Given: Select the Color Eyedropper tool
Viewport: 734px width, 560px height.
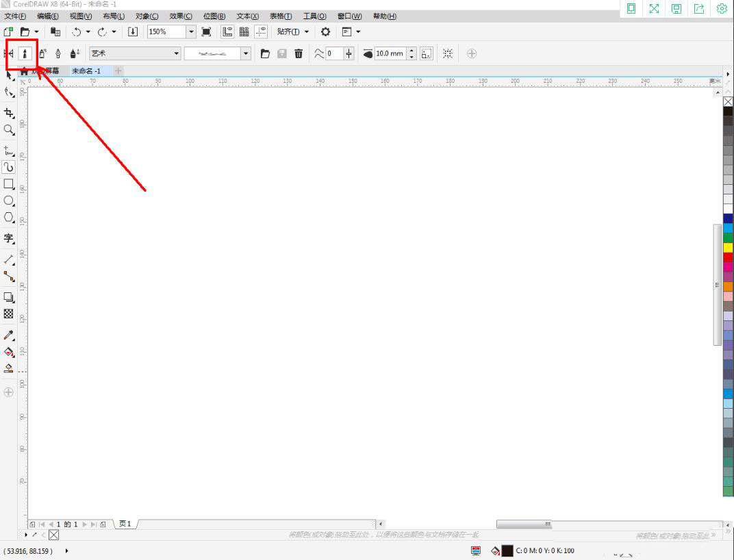Looking at the screenshot, I should [9, 335].
